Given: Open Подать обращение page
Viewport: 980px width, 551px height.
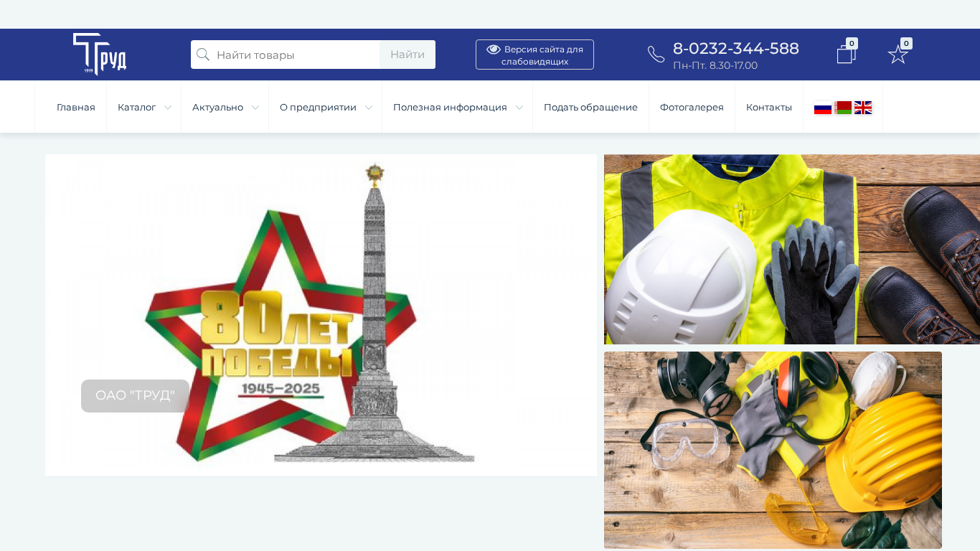Looking at the screenshot, I should [x=590, y=107].
